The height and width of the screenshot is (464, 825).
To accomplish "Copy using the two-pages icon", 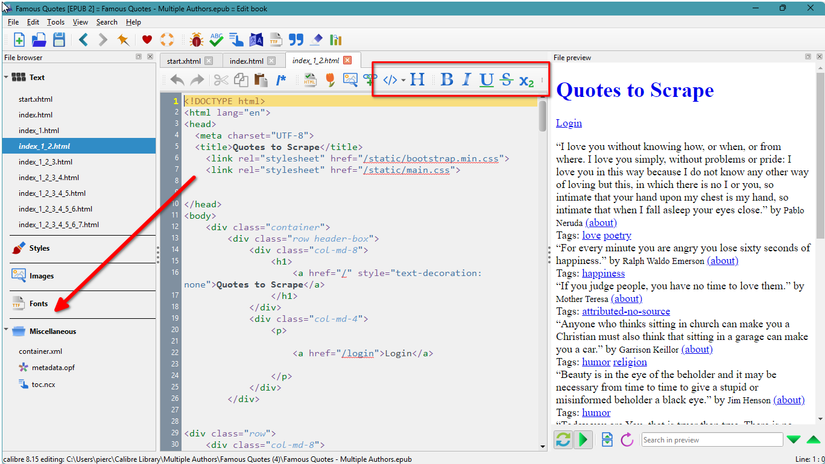I will (x=241, y=80).
